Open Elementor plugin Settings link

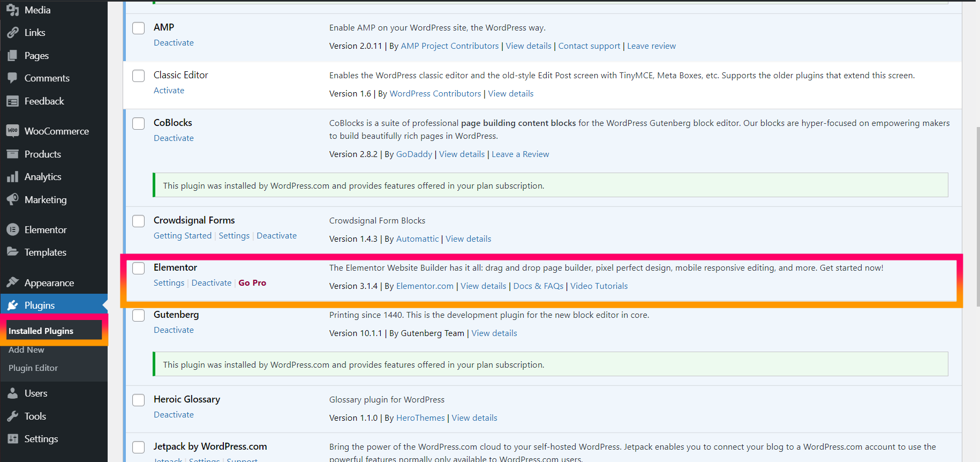click(x=169, y=282)
